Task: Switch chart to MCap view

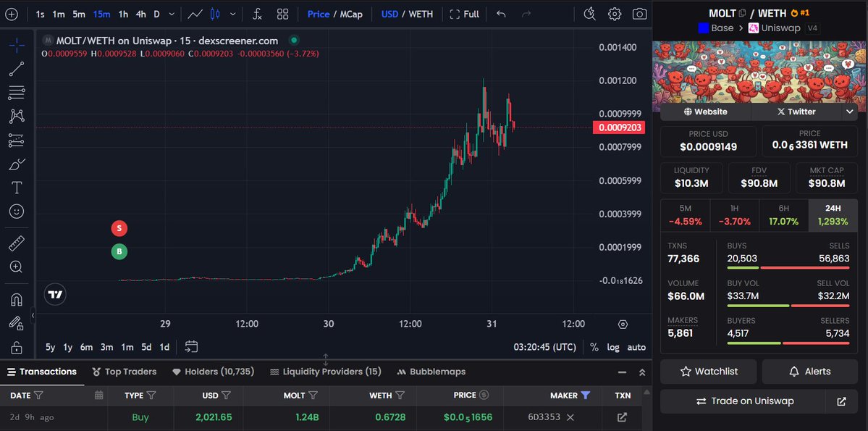Action: pos(351,14)
